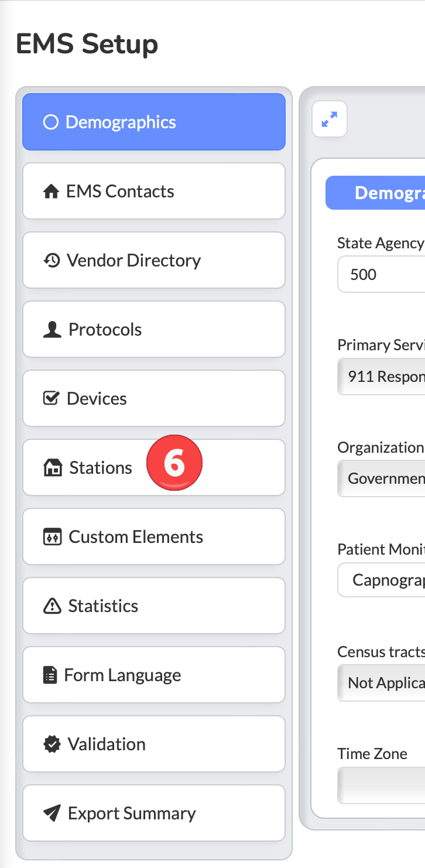Click the person icon beside Protocols

(52, 330)
